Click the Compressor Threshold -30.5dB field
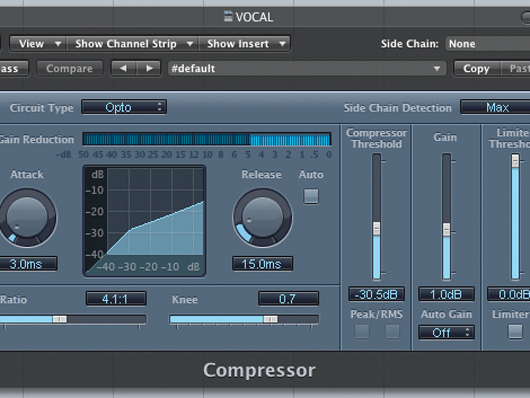Screen dimensions: 530x398 376,294
